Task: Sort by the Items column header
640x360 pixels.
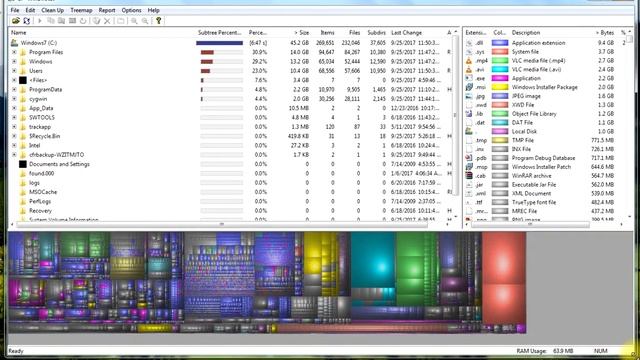Action: pyautogui.click(x=327, y=33)
